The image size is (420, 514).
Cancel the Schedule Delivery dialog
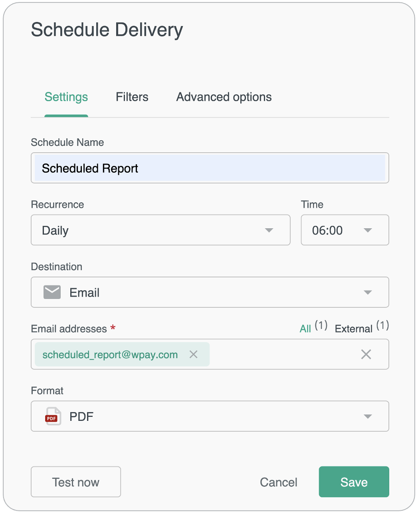point(278,482)
